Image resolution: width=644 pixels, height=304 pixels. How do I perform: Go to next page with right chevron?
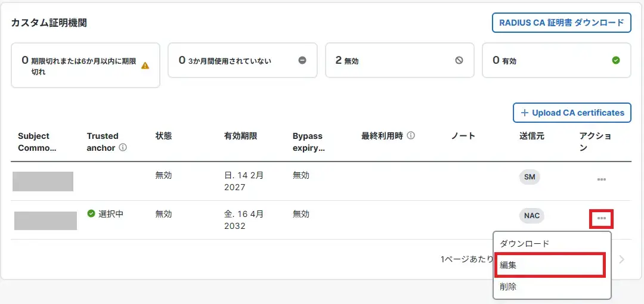point(622,259)
